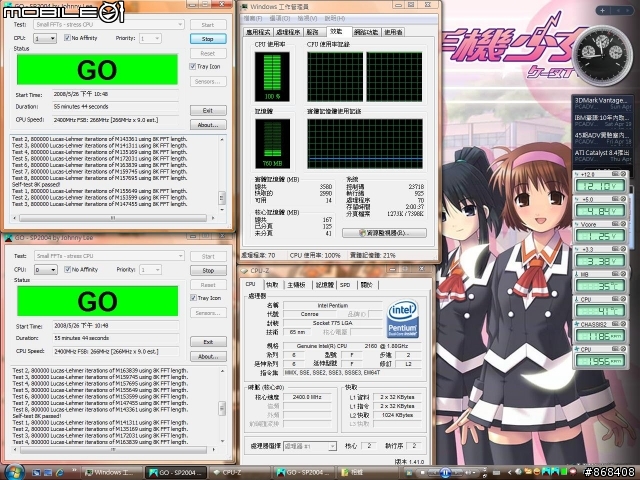Image resolution: width=640 pixels, height=480 pixels.
Task: Open CPU dropdown showing 0 in bottom SP2004
Action: pyautogui.click(x=45, y=270)
